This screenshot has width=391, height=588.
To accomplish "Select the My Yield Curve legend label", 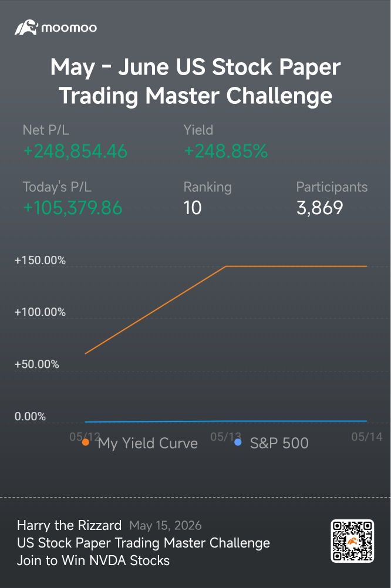I will (147, 444).
